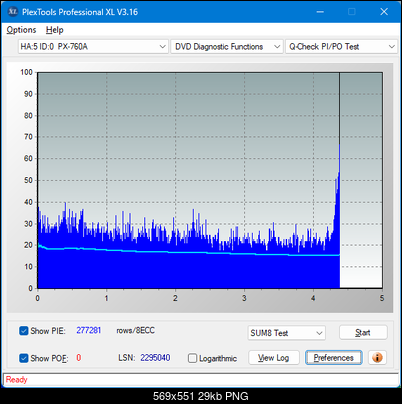Minimize the PlexTools window
Image resolution: width=402 pixels, height=404 pixels.
coord(320,12)
